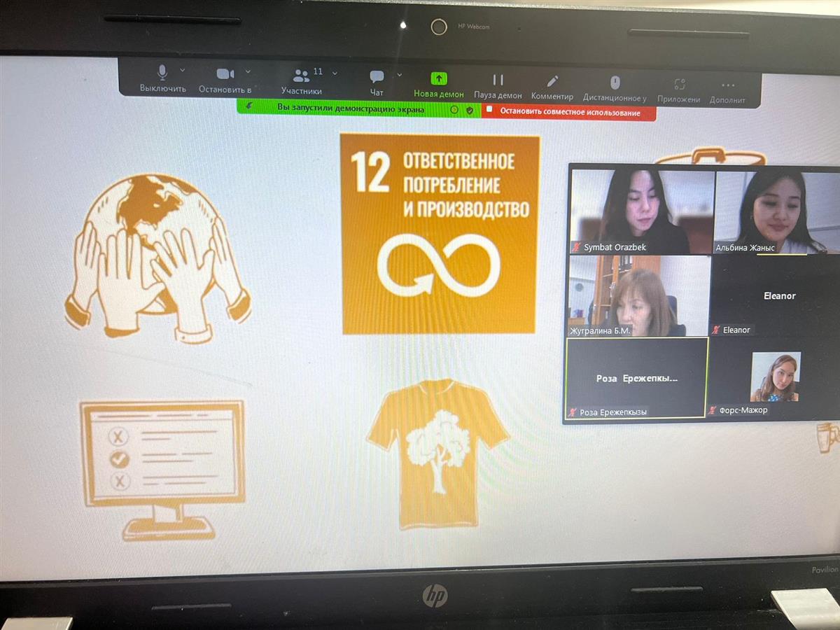The image size is (840, 630).
Task: Click the Symbat Orazbek name label
Action: (615, 247)
